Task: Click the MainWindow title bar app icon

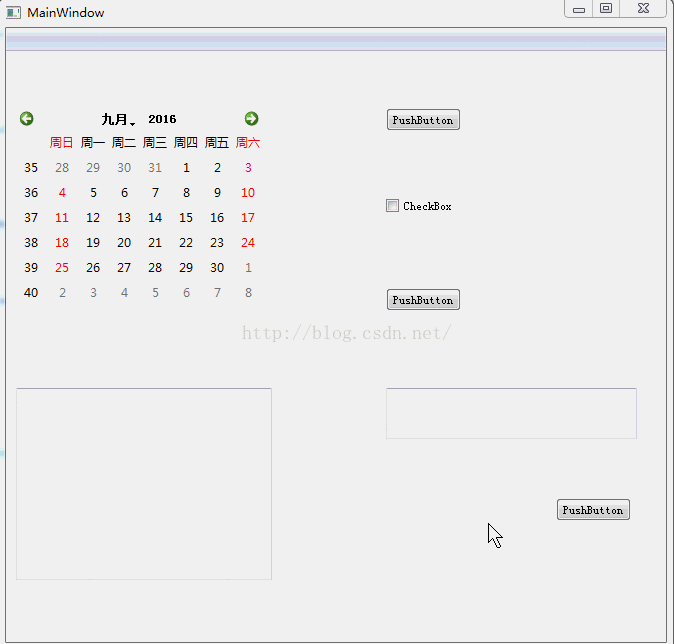Action: [x=13, y=12]
